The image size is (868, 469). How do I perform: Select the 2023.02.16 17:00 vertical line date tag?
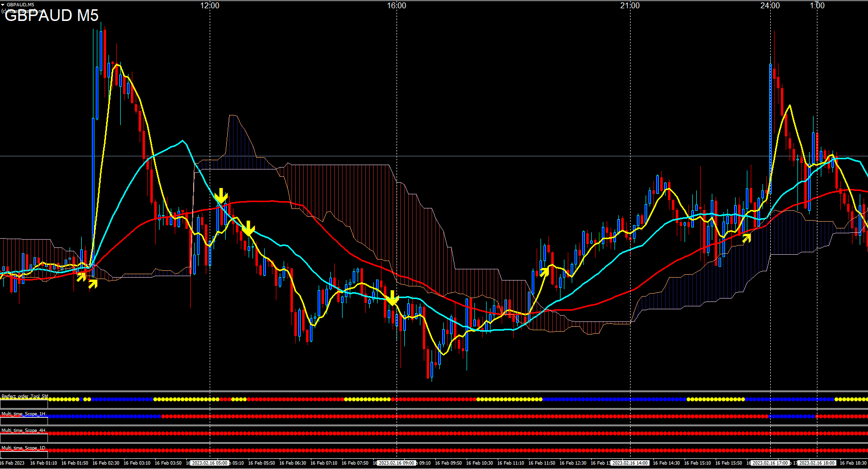click(x=770, y=463)
